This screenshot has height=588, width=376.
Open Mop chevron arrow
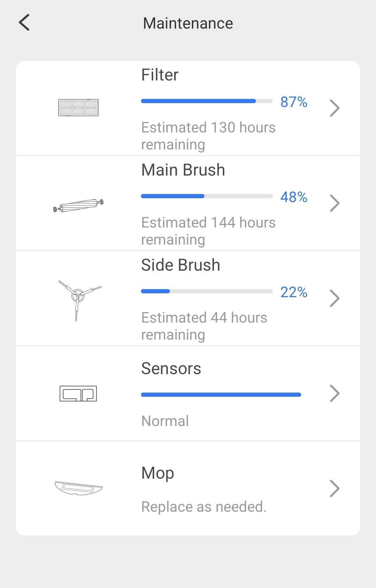tap(335, 488)
